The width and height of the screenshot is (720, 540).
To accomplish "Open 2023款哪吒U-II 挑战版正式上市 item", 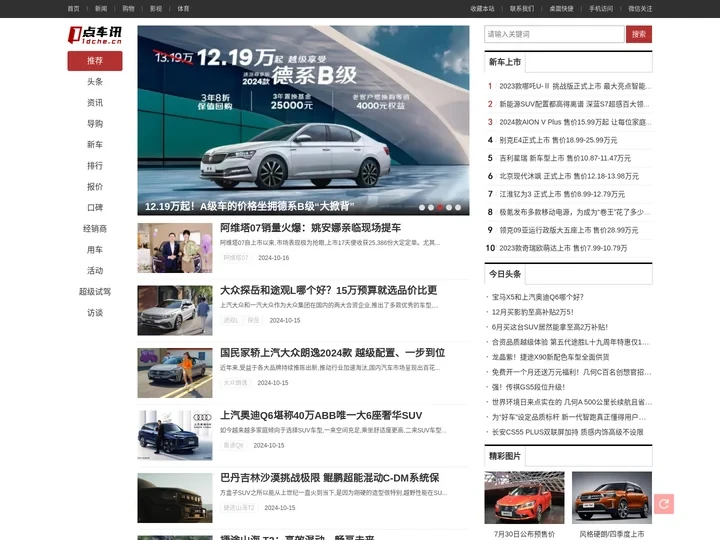I will pyautogui.click(x=575, y=86).
